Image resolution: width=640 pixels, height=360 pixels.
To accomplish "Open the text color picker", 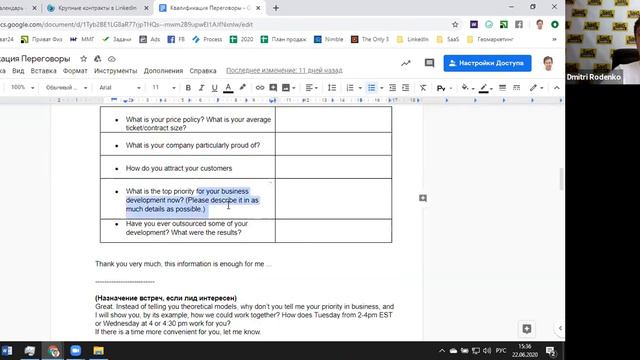I will point(228,88).
